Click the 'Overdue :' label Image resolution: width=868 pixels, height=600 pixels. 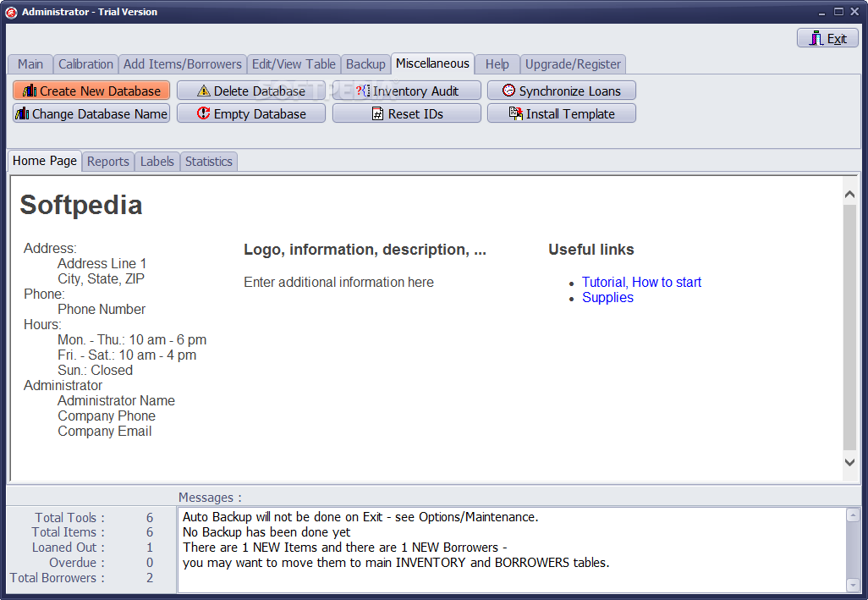pyautogui.click(x=77, y=563)
